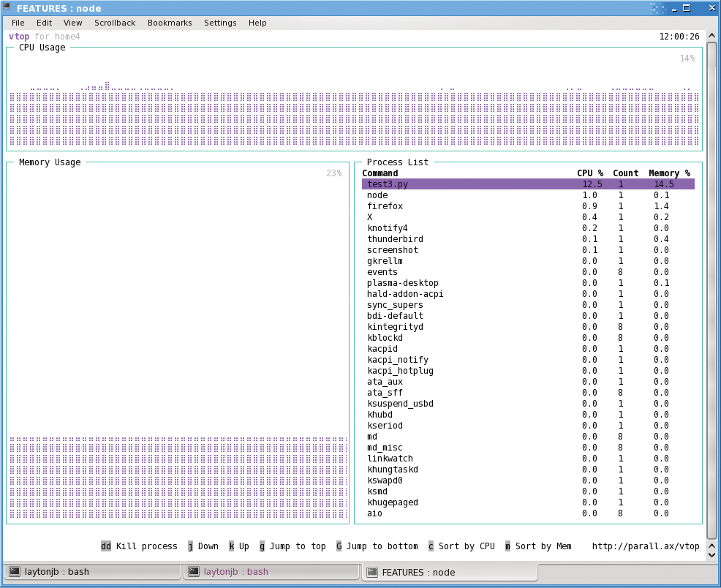The width and height of the screenshot is (721, 588).
Task: Click the 14% CPU usage value
Action: [687, 59]
